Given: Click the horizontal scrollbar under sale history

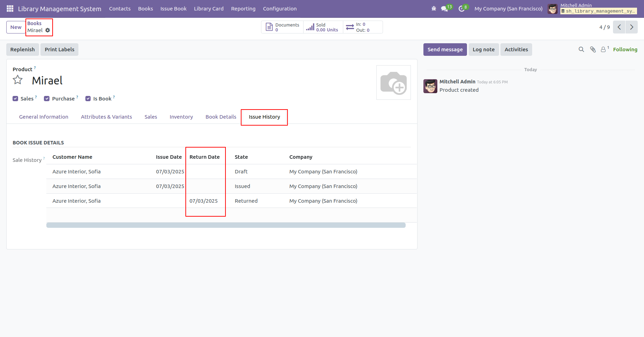Looking at the screenshot, I should [226, 225].
